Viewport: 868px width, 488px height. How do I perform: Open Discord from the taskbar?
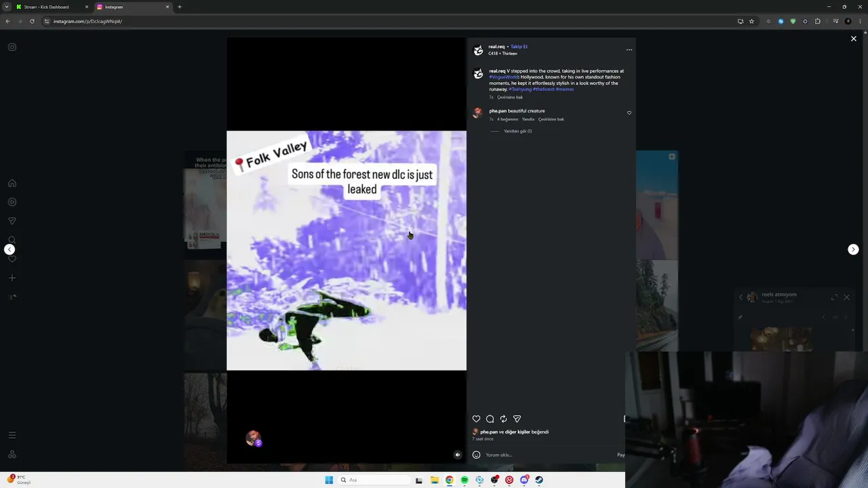click(524, 480)
